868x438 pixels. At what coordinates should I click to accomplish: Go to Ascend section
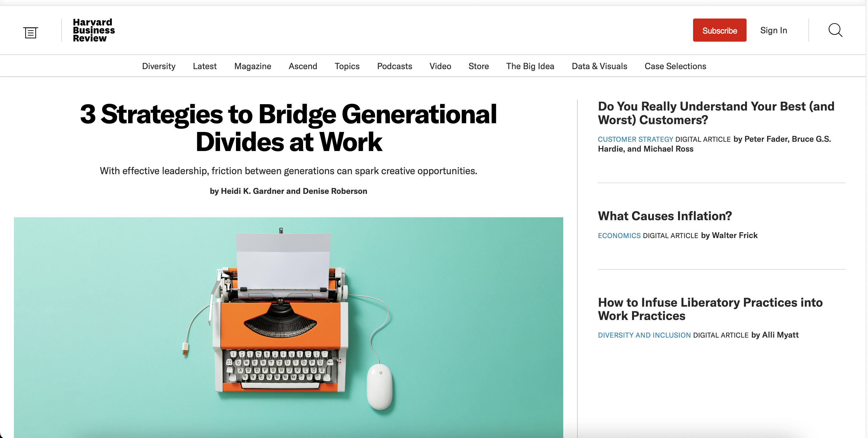pos(303,66)
